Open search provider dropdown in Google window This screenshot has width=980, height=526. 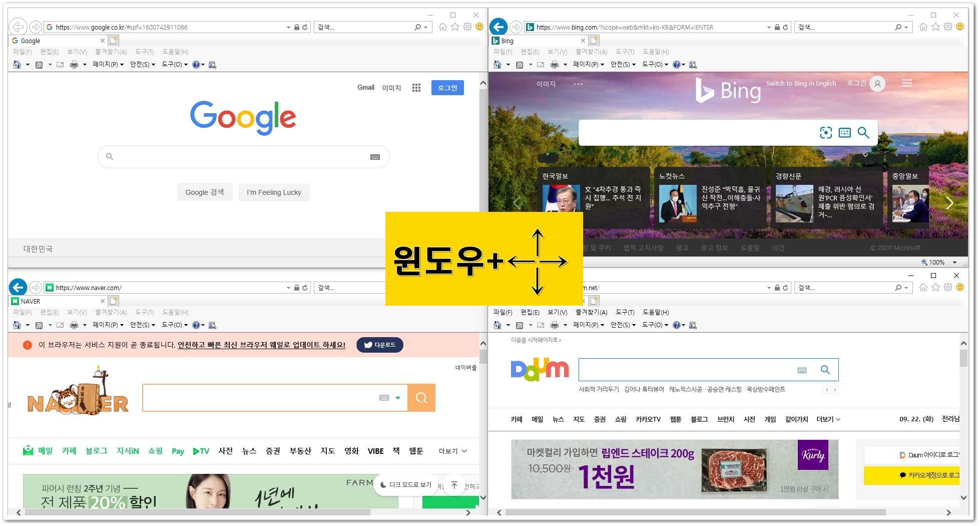point(426,27)
